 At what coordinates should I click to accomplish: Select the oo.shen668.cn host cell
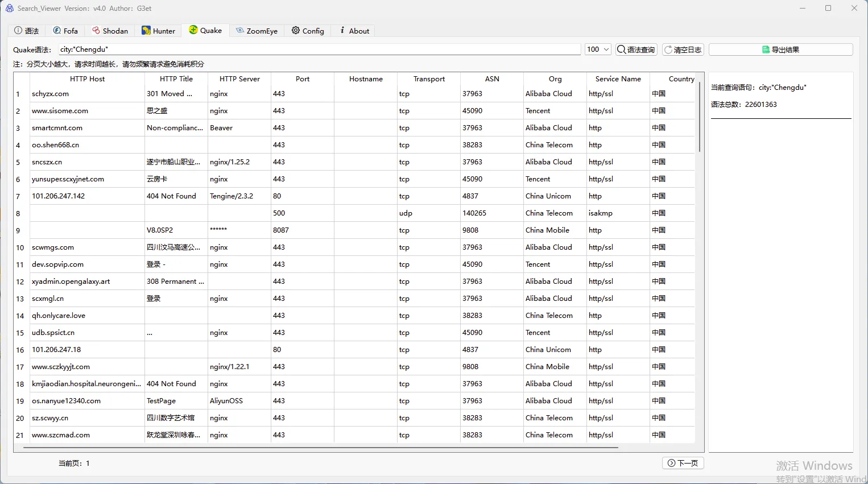(x=87, y=145)
